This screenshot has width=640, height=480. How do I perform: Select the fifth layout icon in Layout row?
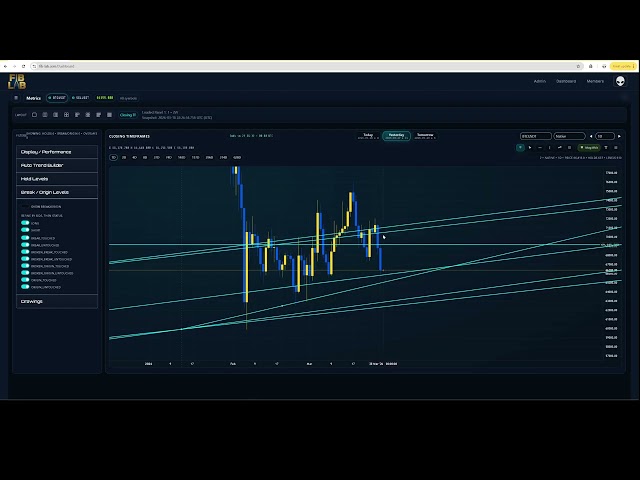click(77, 115)
